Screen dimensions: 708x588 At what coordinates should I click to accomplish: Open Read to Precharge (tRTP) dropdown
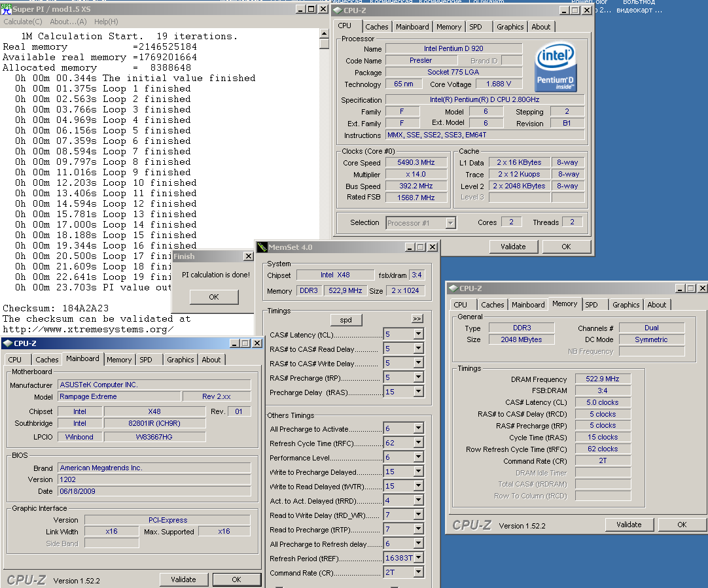point(419,529)
